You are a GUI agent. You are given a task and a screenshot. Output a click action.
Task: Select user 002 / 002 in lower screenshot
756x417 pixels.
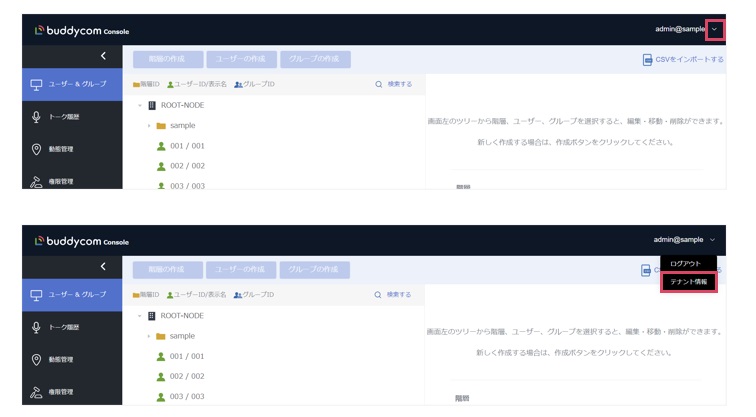pyautogui.click(x=181, y=376)
